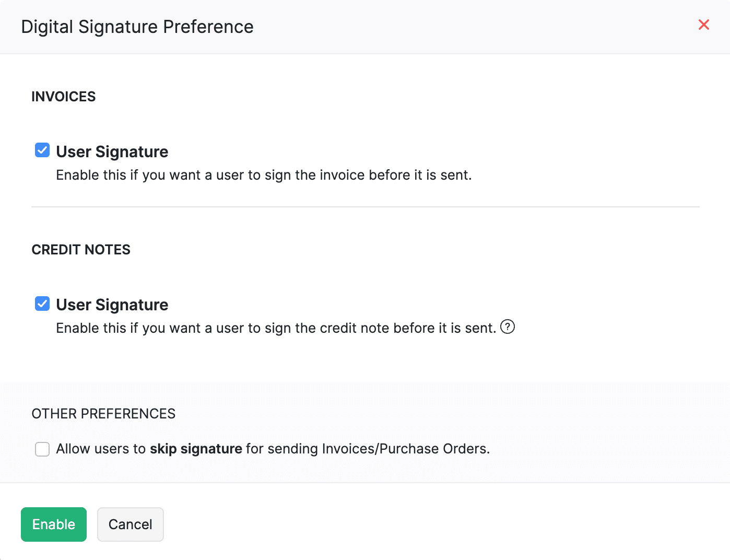Screen dimensions: 730x560
Task: Click the bold skip signature text
Action: [196, 449]
